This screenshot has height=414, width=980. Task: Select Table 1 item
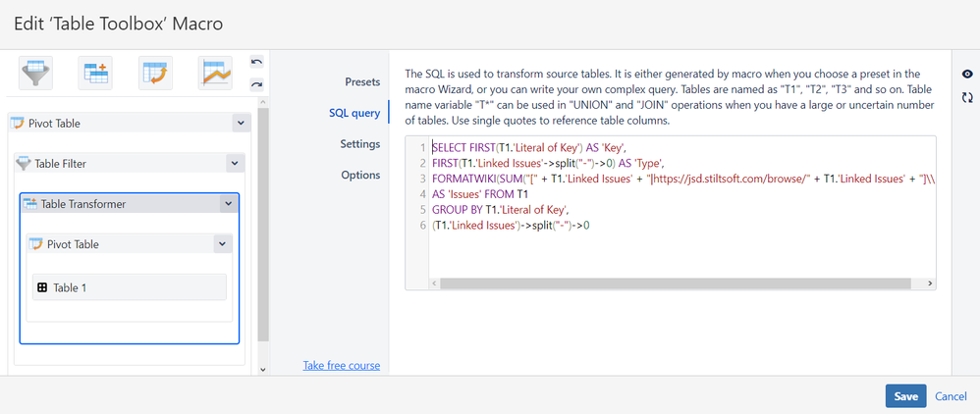tap(130, 287)
